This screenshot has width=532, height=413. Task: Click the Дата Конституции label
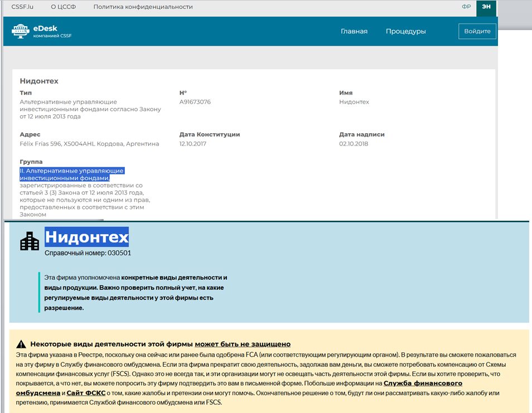tap(209, 134)
